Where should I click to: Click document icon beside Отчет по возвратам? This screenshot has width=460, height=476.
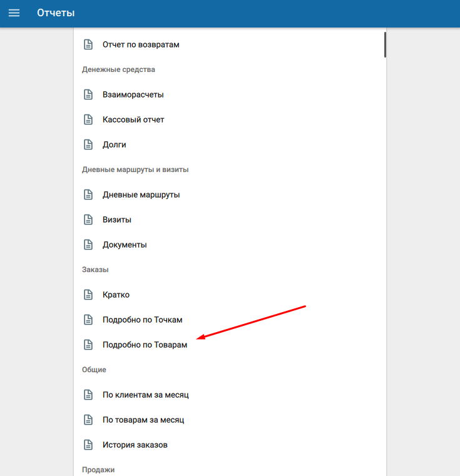88,44
